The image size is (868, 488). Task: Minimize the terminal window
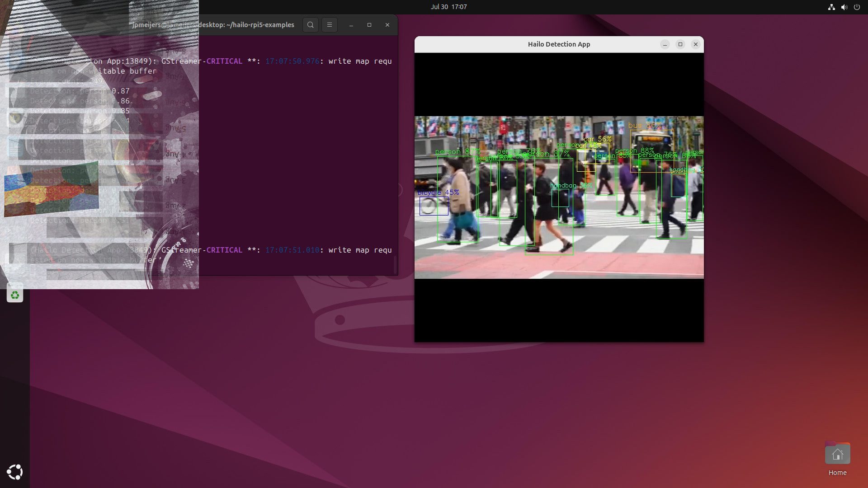pos(351,25)
